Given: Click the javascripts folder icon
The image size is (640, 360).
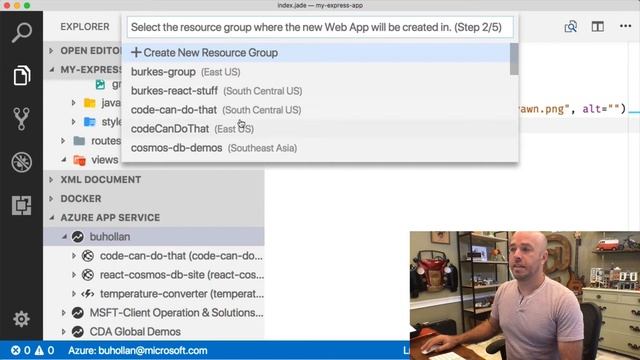Looking at the screenshot, I should tap(89, 103).
